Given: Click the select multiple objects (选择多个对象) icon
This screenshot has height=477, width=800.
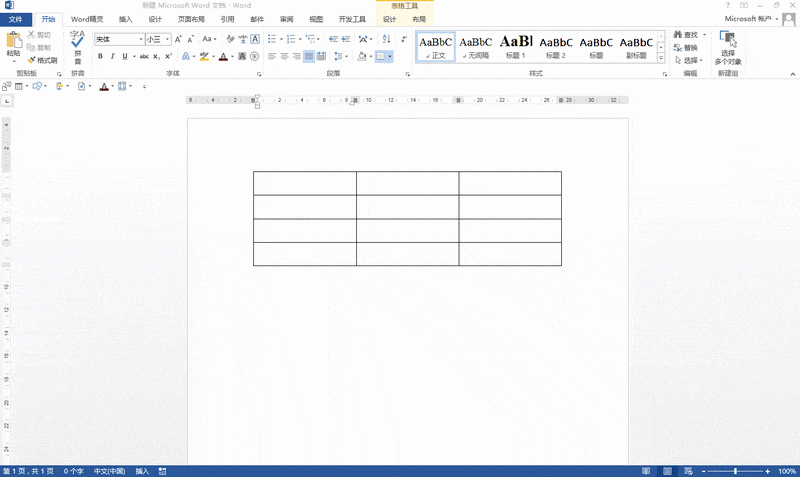Looking at the screenshot, I should pos(728,40).
